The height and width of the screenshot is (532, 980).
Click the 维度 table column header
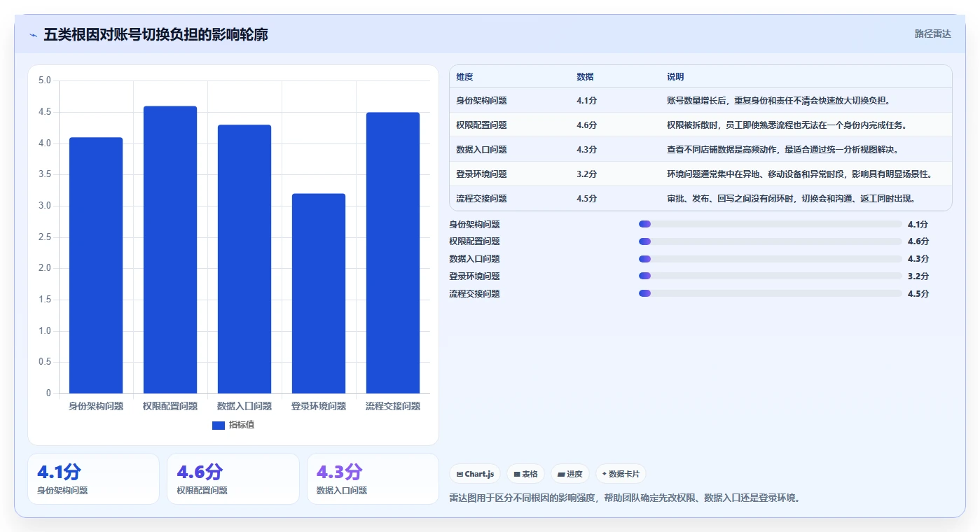tap(465, 77)
